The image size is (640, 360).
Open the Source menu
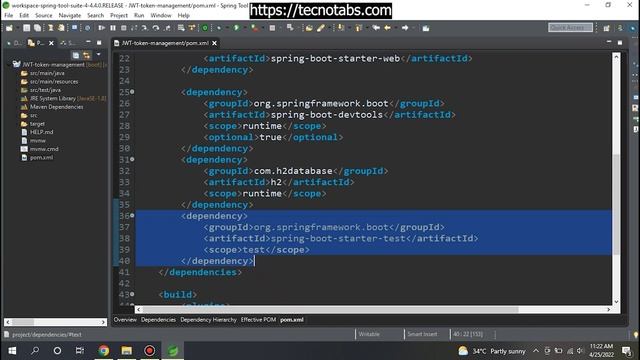coord(44,15)
